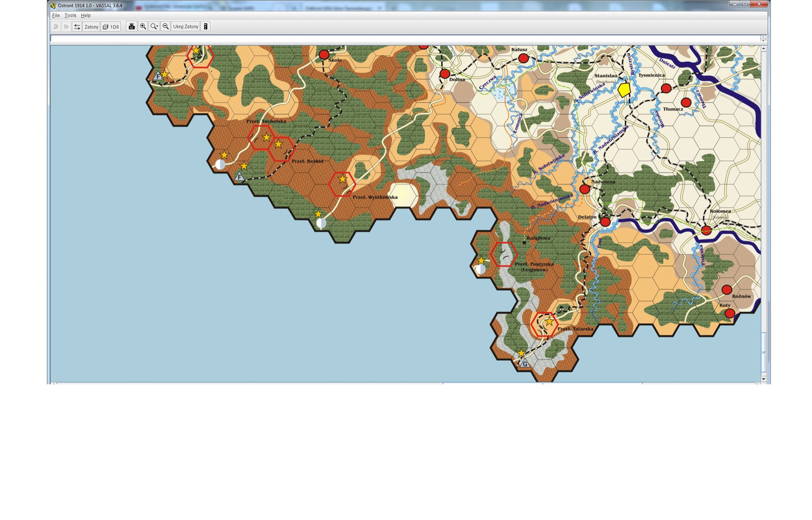Click the half-circle marker below Przeł. Wyszkowska

tap(322, 223)
